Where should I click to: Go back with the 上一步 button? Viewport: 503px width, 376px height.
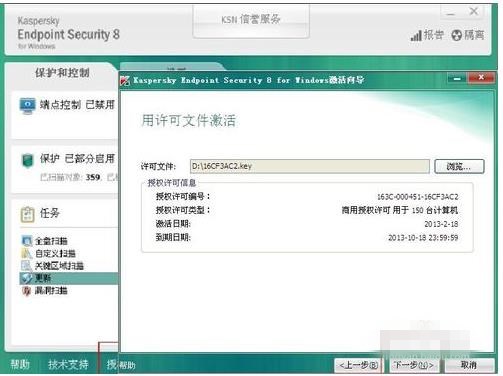click(x=358, y=365)
